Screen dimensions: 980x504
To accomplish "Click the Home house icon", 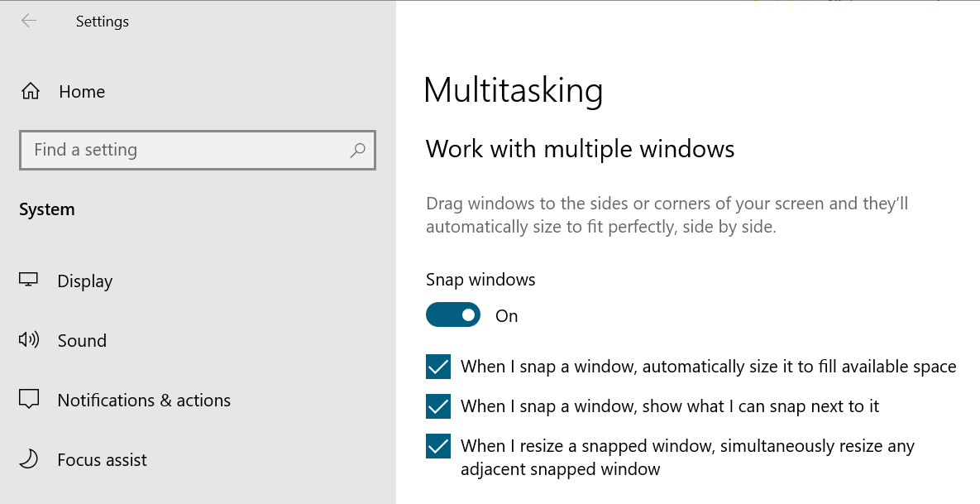I will pos(30,92).
